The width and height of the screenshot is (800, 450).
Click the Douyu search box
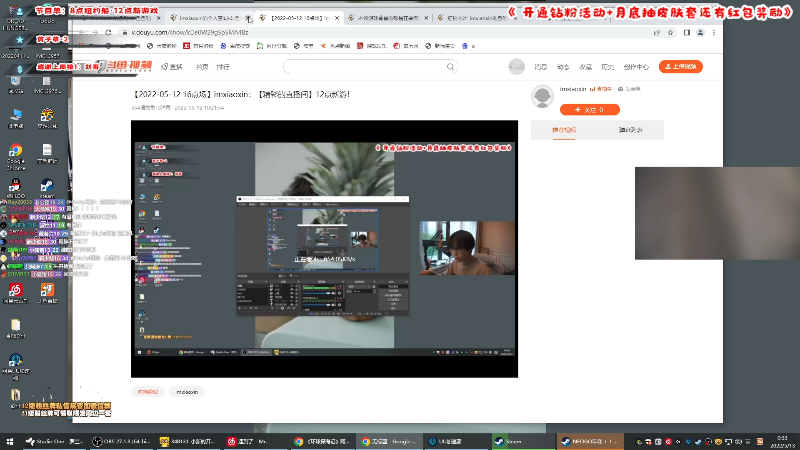coord(365,67)
